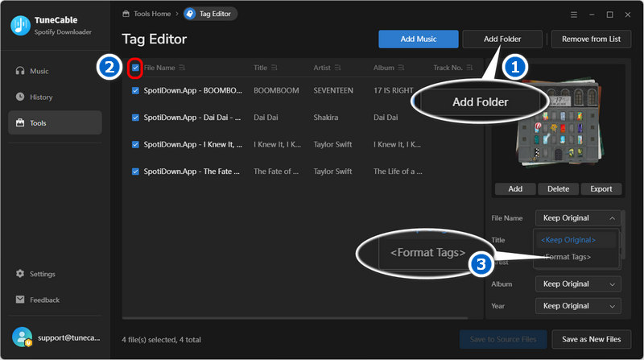Uncheck the Dai Dai file checkbox
Screen dimensions: 644x360
tap(135, 118)
